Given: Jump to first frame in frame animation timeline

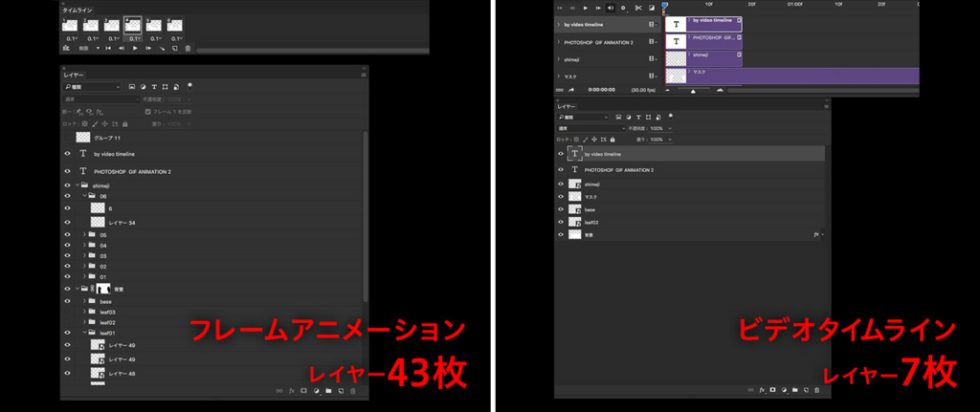Looking at the screenshot, I should pos(108,48).
